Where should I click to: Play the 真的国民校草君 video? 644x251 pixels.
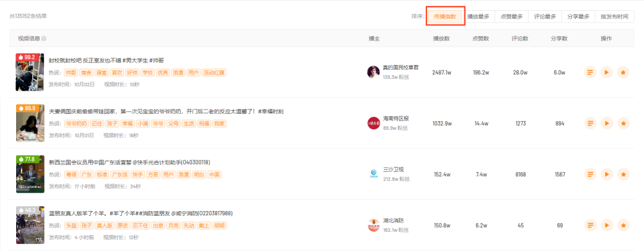coord(606,73)
